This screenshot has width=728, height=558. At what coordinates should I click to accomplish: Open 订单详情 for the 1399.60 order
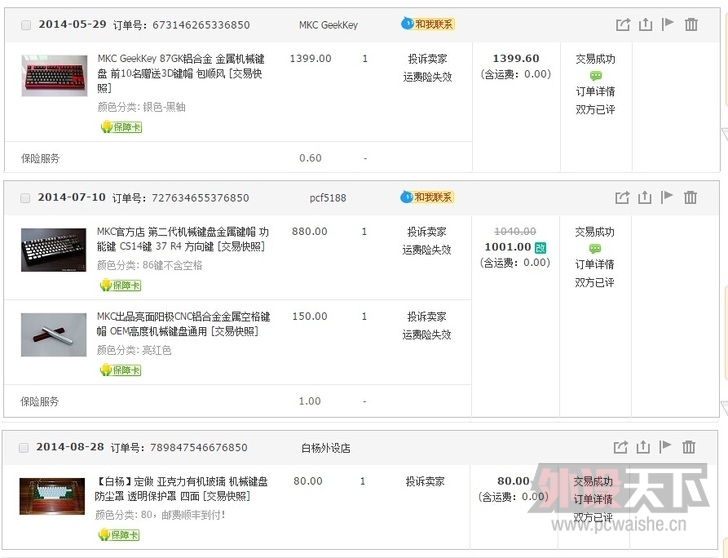[594, 92]
